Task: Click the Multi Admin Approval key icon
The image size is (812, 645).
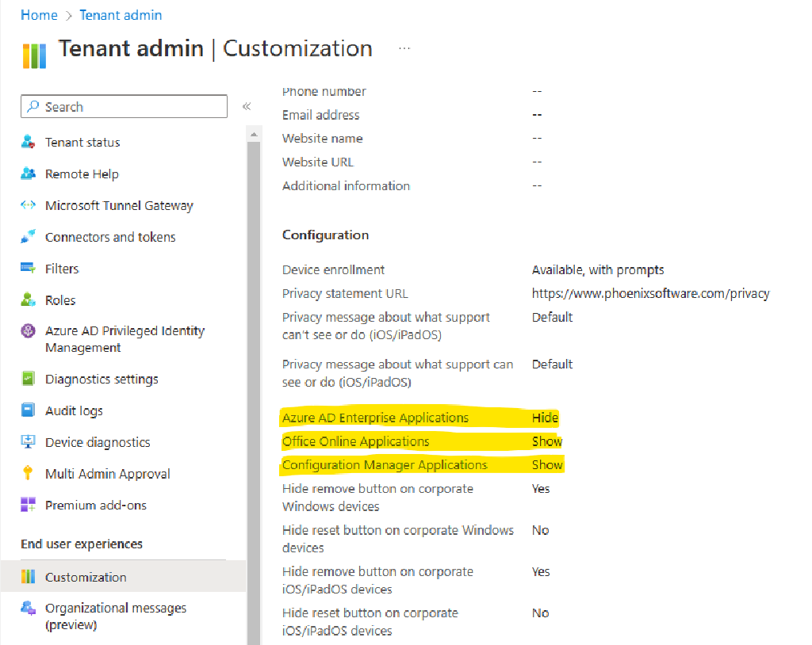Action: 28,473
